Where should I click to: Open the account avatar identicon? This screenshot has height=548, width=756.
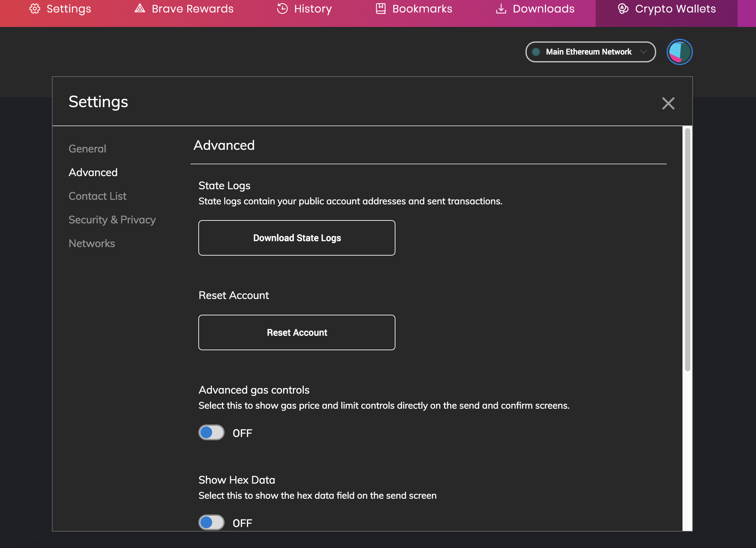(679, 52)
